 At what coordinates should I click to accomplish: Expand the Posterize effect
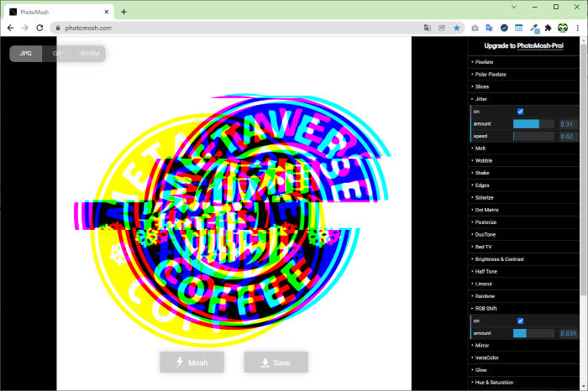(x=524, y=222)
